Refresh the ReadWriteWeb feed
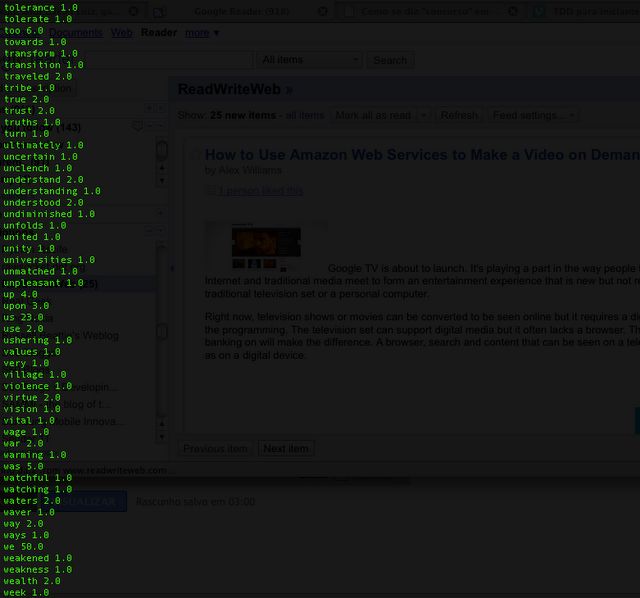640x598 pixels. tap(459, 116)
